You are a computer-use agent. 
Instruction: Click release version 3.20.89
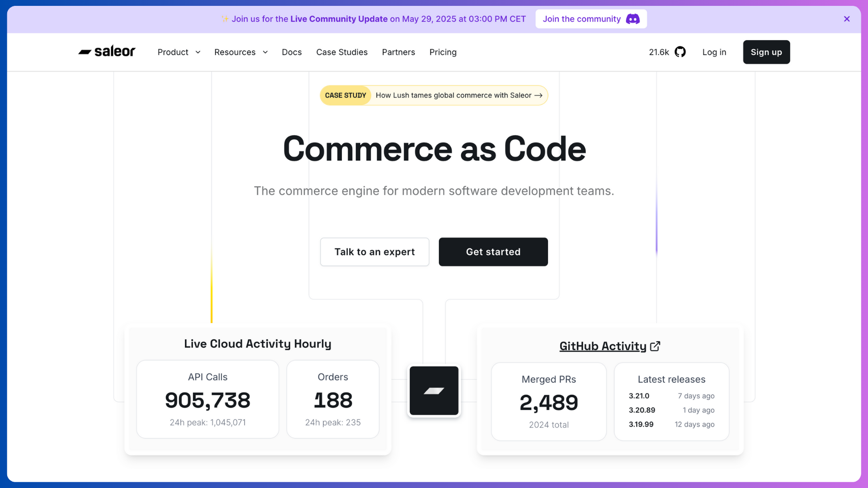pyautogui.click(x=642, y=410)
